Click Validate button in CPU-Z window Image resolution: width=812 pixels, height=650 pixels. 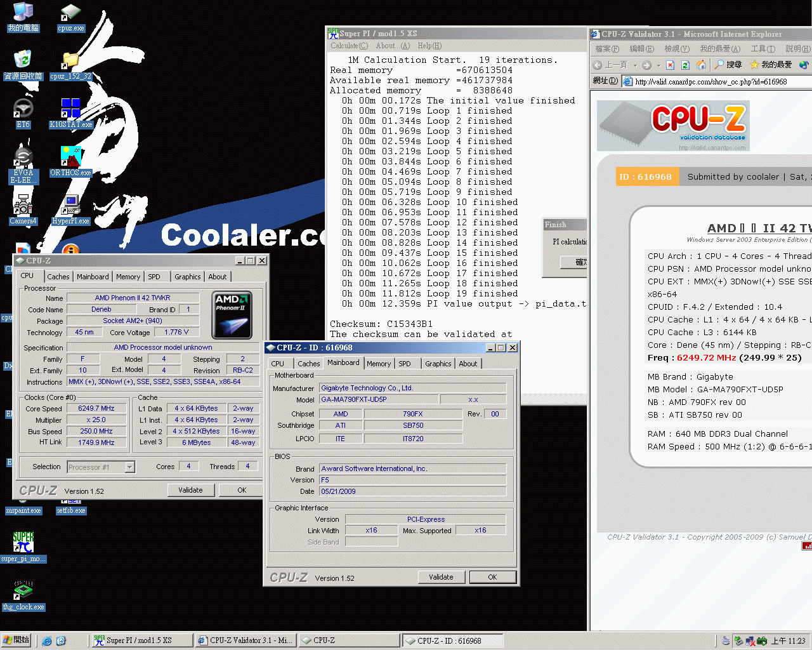190,490
